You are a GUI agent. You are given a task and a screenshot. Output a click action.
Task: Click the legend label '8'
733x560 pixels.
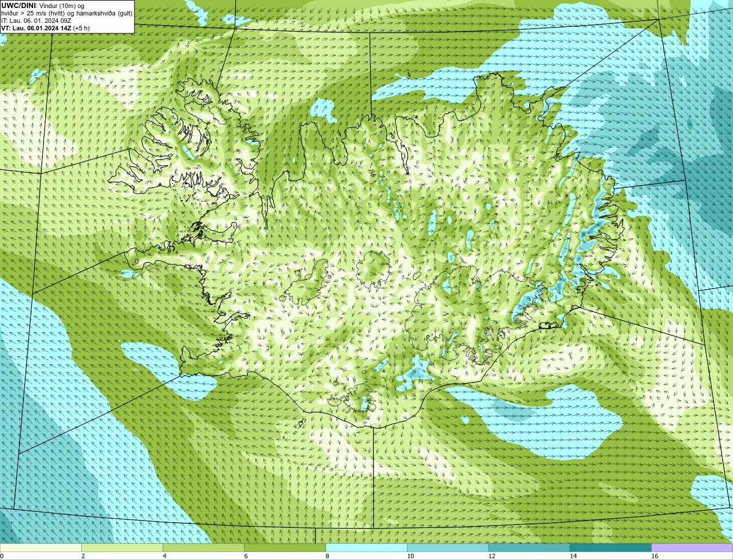(x=328, y=556)
